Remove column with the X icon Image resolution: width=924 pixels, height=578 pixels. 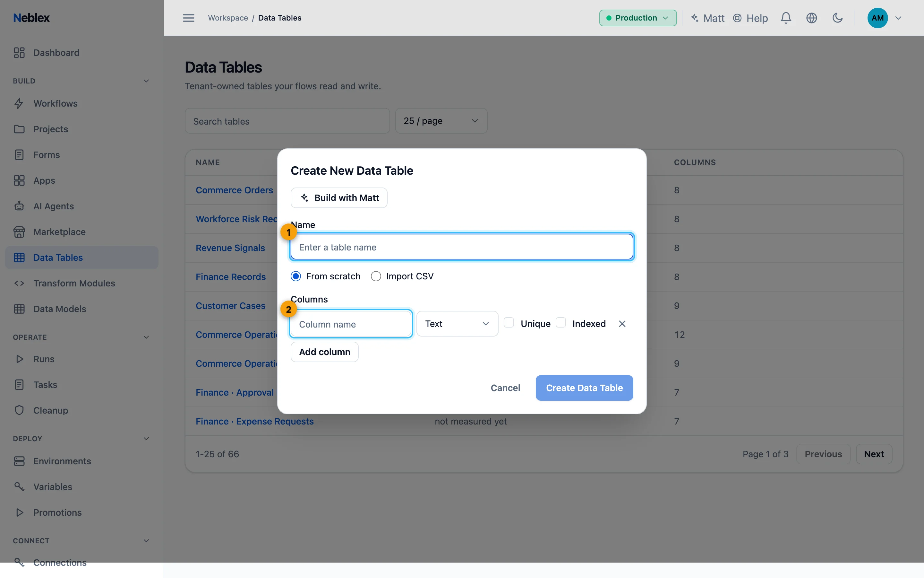pyautogui.click(x=622, y=324)
